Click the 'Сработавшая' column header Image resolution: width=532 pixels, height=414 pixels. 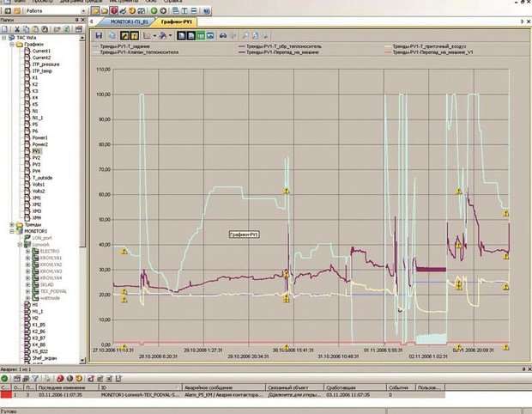coord(355,387)
